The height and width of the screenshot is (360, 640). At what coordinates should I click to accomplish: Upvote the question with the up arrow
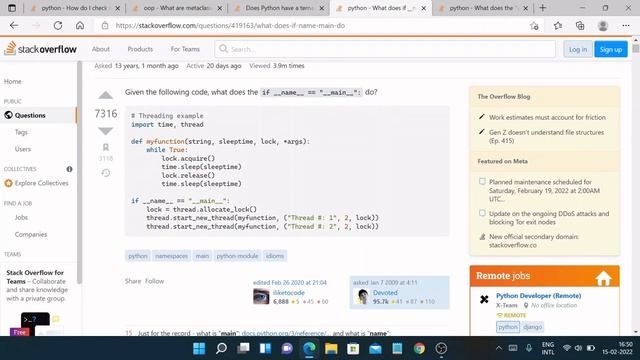click(106, 96)
